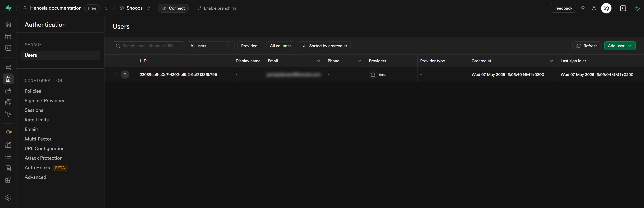Screen dimensions: 644x208
Task: Click user avatar icon in table row
Action: pyautogui.click(x=125, y=75)
